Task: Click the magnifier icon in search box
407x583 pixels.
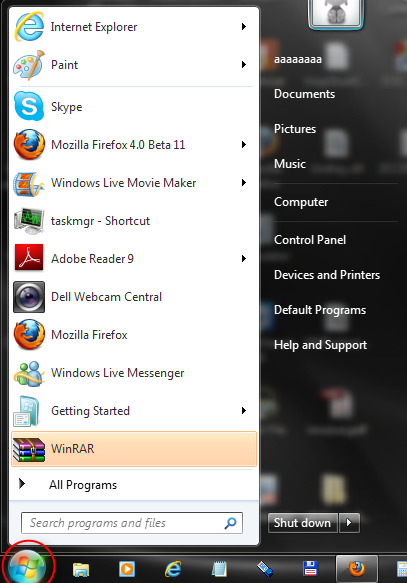Action: pos(230,523)
